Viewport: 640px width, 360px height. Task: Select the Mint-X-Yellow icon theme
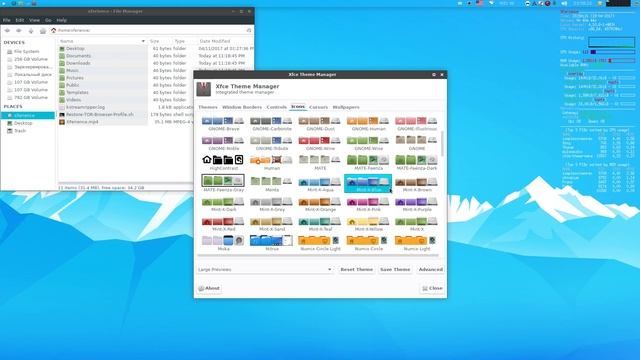point(368,224)
